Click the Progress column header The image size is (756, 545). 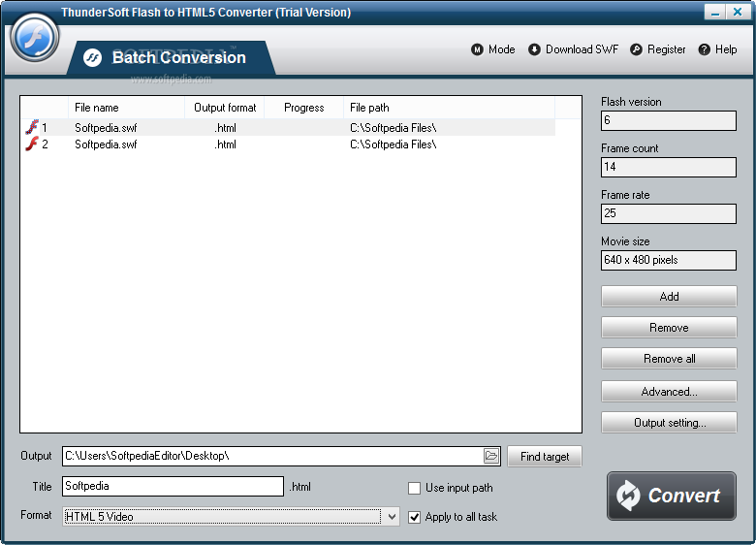pyautogui.click(x=303, y=108)
